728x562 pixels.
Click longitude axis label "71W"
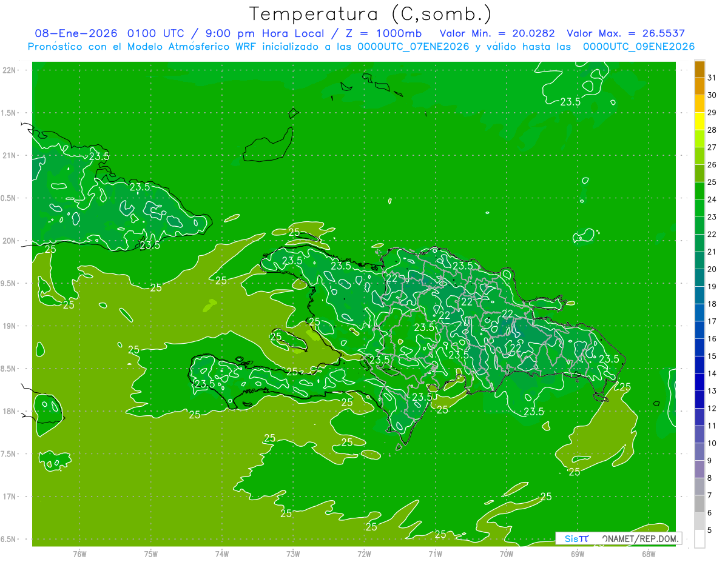pyautogui.click(x=435, y=554)
